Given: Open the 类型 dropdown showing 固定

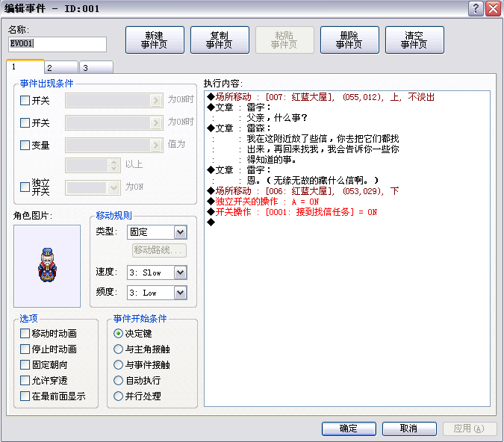Looking at the screenshot, I should [x=157, y=232].
